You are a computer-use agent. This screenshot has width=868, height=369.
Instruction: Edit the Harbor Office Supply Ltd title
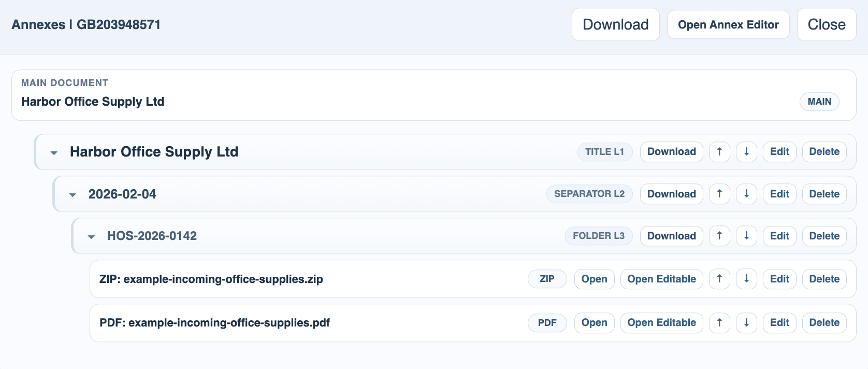point(779,152)
